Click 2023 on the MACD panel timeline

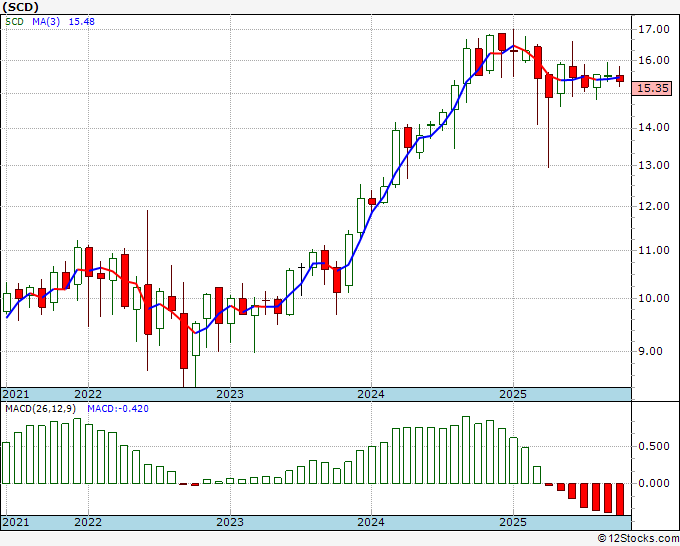[x=230, y=522]
